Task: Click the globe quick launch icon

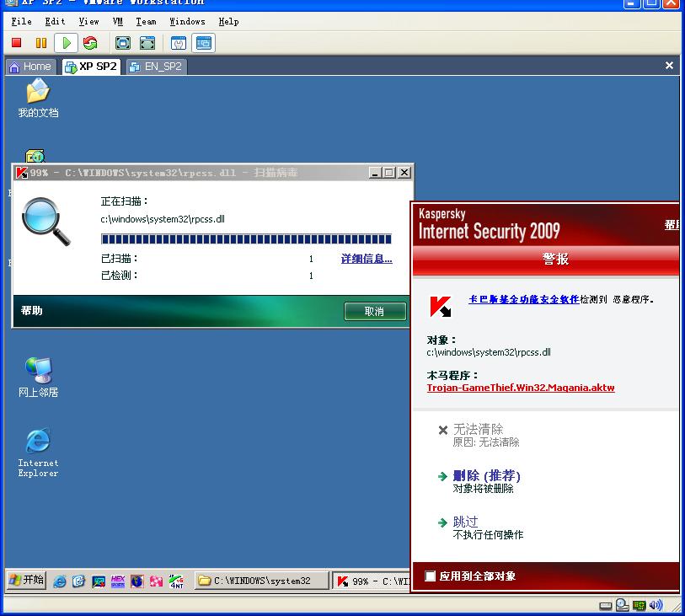Action: pyautogui.click(x=136, y=581)
